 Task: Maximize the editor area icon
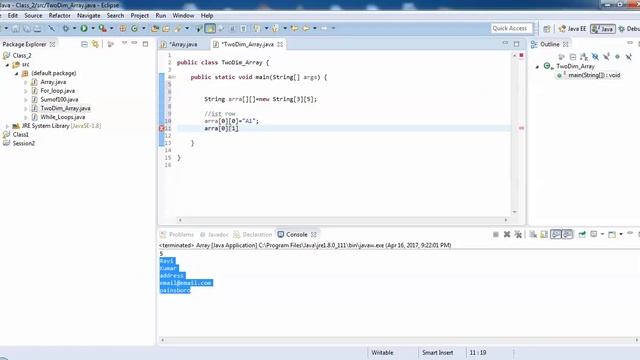(x=516, y=44)
